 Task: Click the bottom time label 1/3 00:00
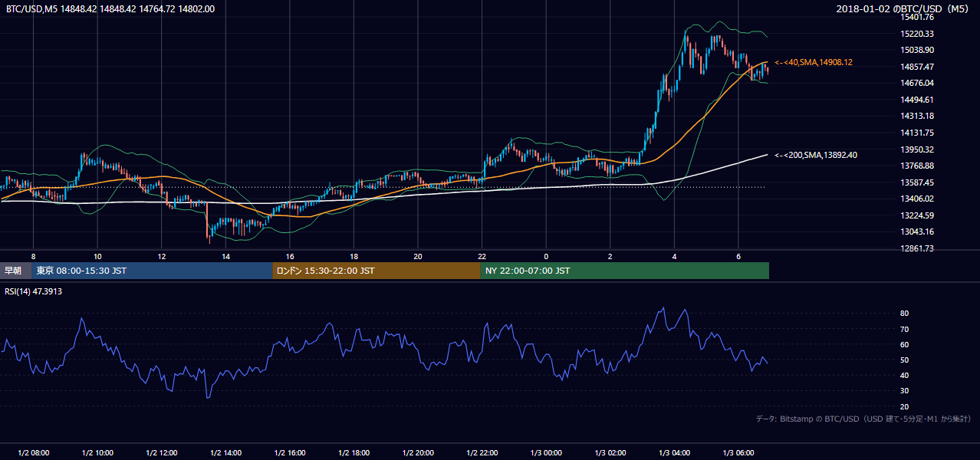point(546,453)
